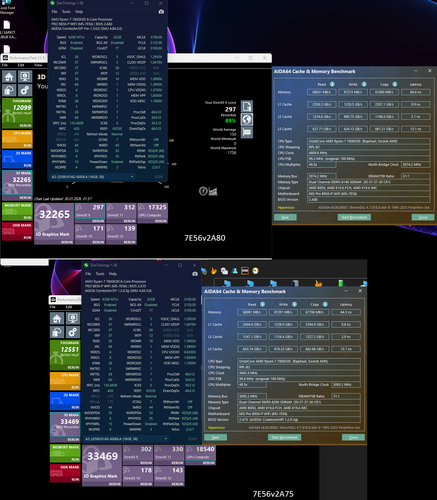437x500 pixels.
Task: Click the question mark help icon under chart
Action: (x=203, y=191)
